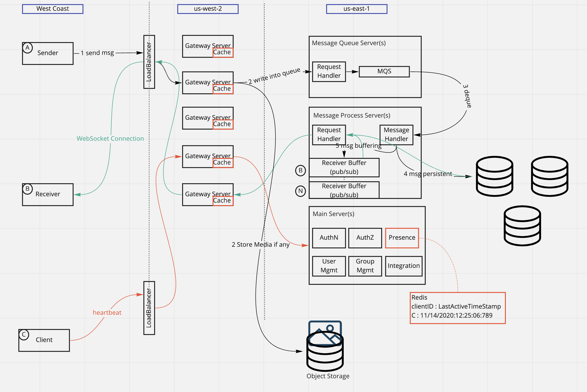Select the West Coast region label

pos(53,9)
